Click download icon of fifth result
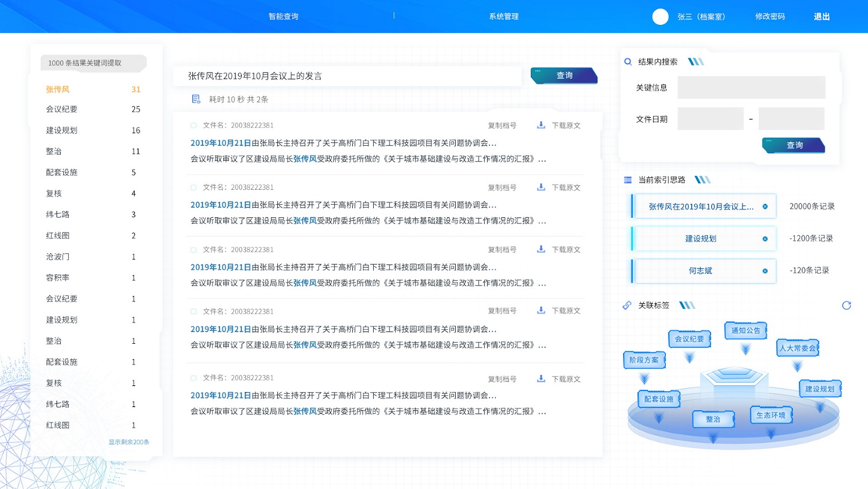 click(x=541, y=379)
